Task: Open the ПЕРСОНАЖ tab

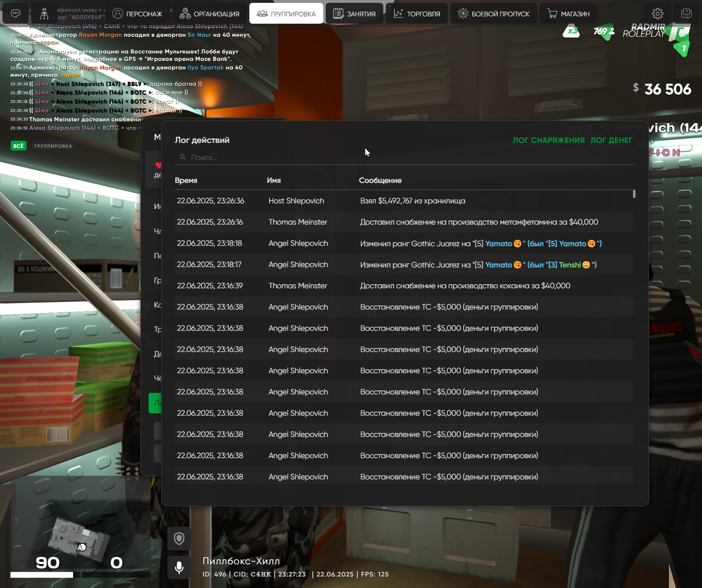Action: (138, 13)
